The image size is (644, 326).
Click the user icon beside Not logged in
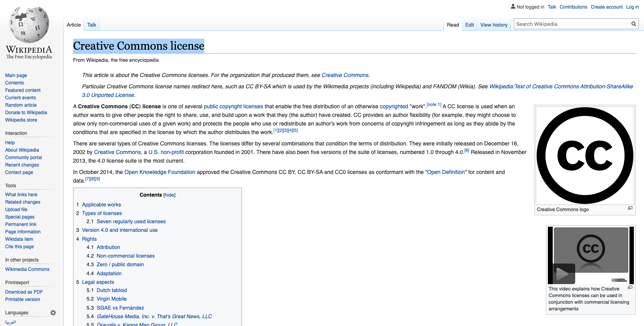[513, 7]
